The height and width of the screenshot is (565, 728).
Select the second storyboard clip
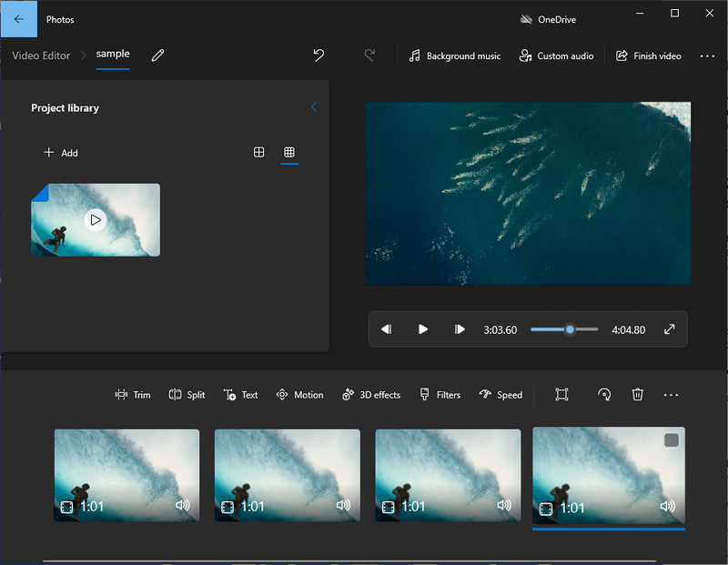tap(288, 475)
